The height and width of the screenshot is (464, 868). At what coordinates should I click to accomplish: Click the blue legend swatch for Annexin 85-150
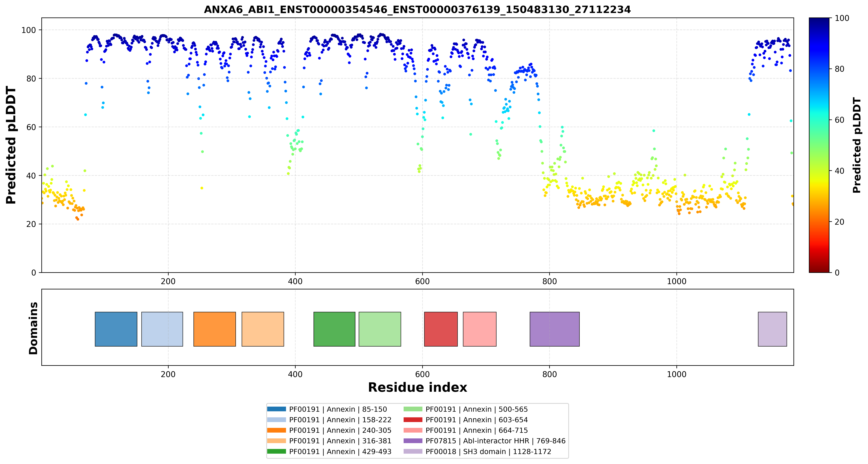276,409
